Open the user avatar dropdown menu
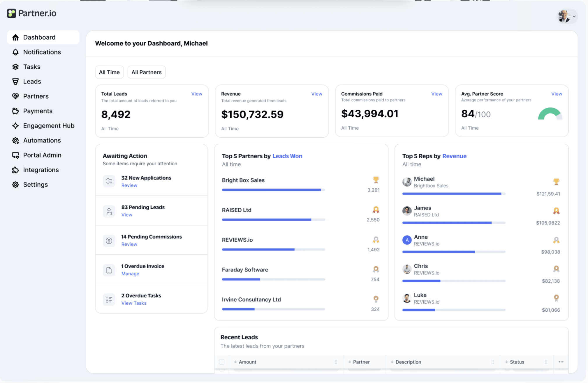The height and width of the screenshot is (383, 588). tap(567, 16)
